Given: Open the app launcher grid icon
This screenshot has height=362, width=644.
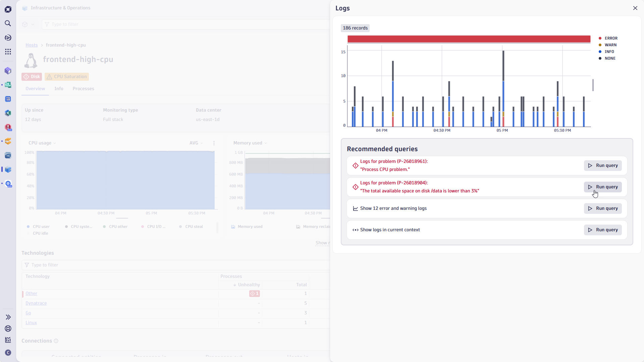Looking at the screenshot, I should (x=8, y=52).
